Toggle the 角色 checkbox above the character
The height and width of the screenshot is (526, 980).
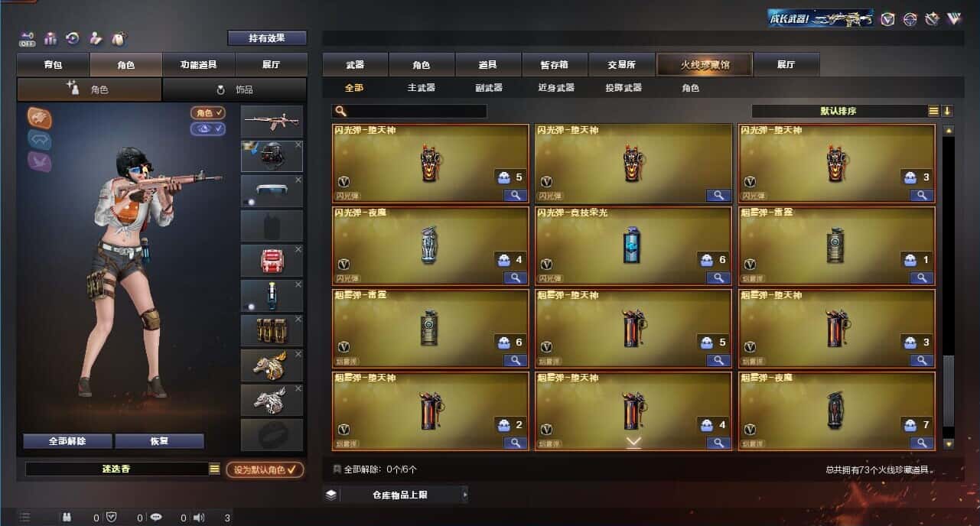pyautogui.click(x=208, y=113)
